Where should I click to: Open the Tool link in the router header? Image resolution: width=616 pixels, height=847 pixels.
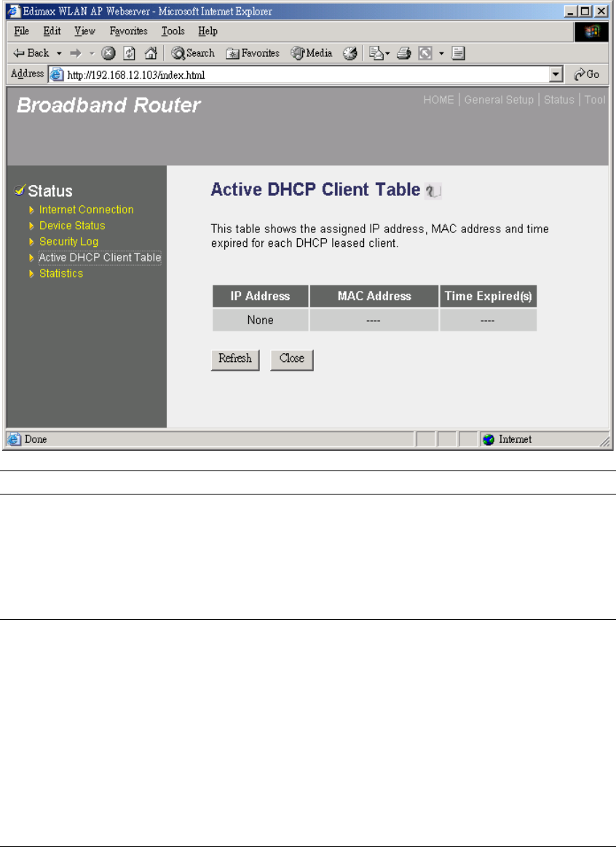pyautogui.click(x=595, y=99)
